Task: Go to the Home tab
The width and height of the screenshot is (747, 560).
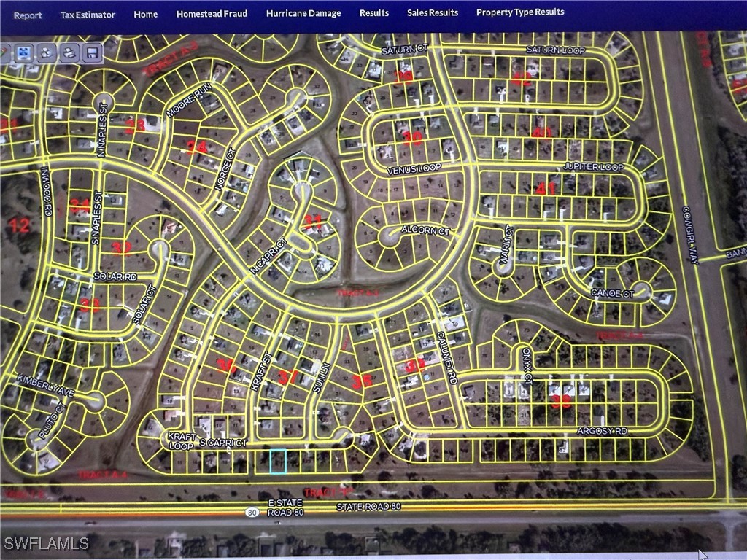Action: pyautogui.click(x=146, y=14)
